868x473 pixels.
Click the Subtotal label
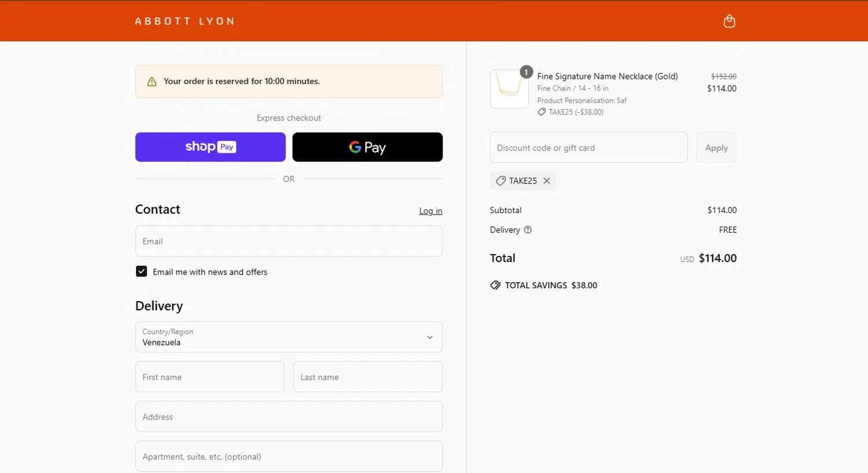(506, 210)
